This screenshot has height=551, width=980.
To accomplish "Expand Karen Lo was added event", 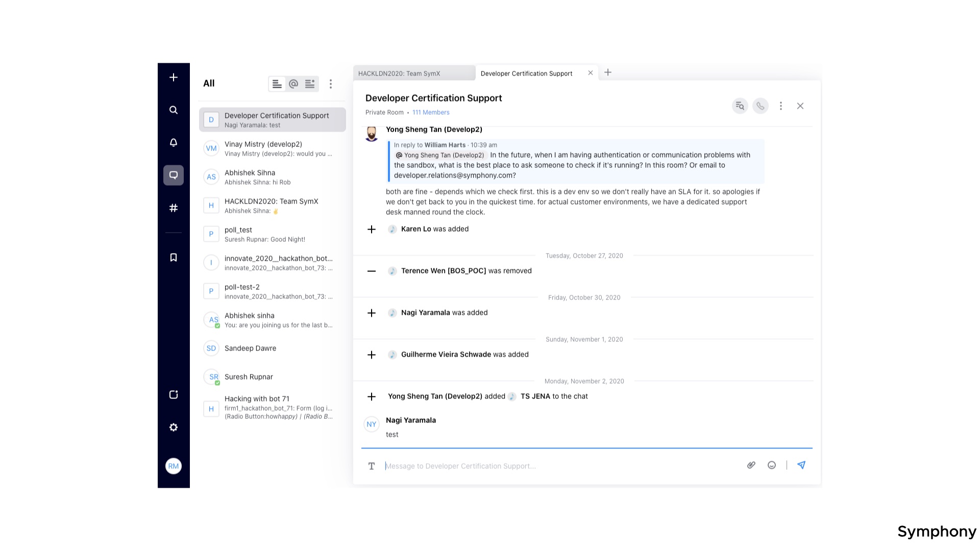I will pos(372,229).
